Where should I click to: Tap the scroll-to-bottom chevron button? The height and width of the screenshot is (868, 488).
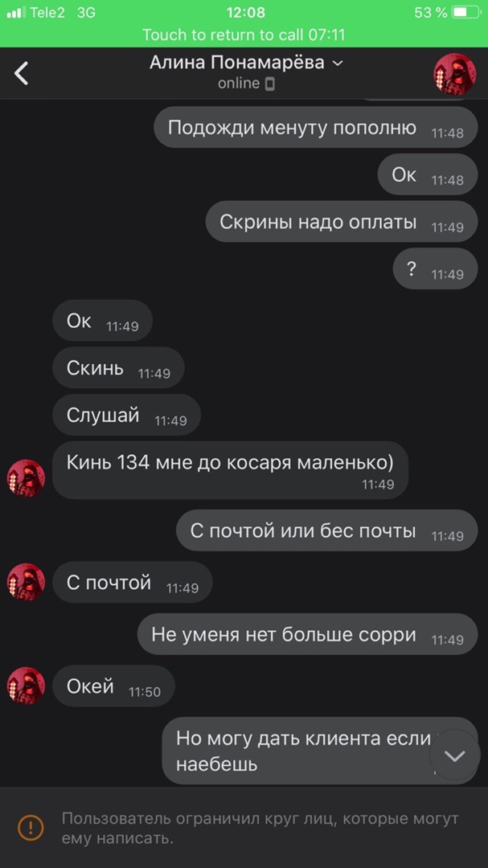tap(455, 755)
